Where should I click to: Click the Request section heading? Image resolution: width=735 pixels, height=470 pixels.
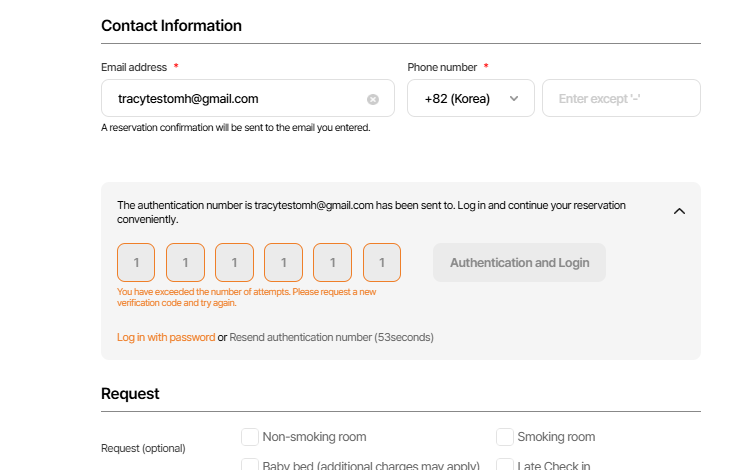tap(130, 393)
